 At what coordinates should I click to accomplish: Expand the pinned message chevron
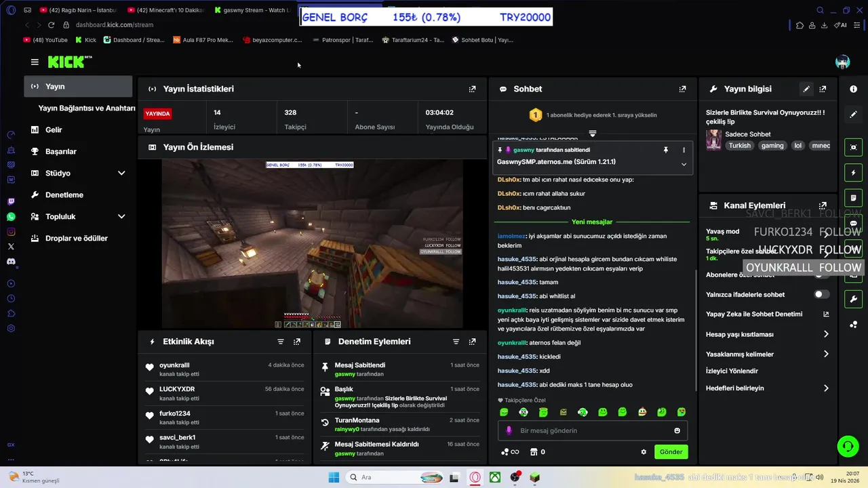coord(684,164)
